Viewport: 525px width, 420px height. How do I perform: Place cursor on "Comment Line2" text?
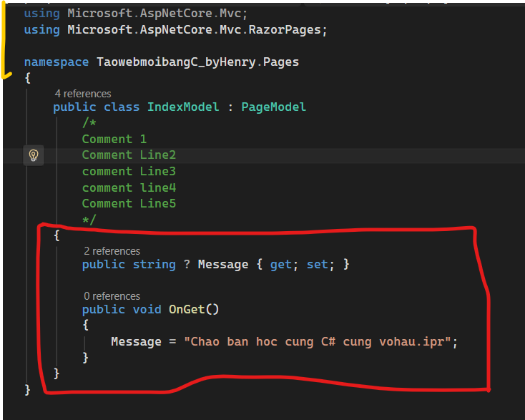(x=129, y=155)
